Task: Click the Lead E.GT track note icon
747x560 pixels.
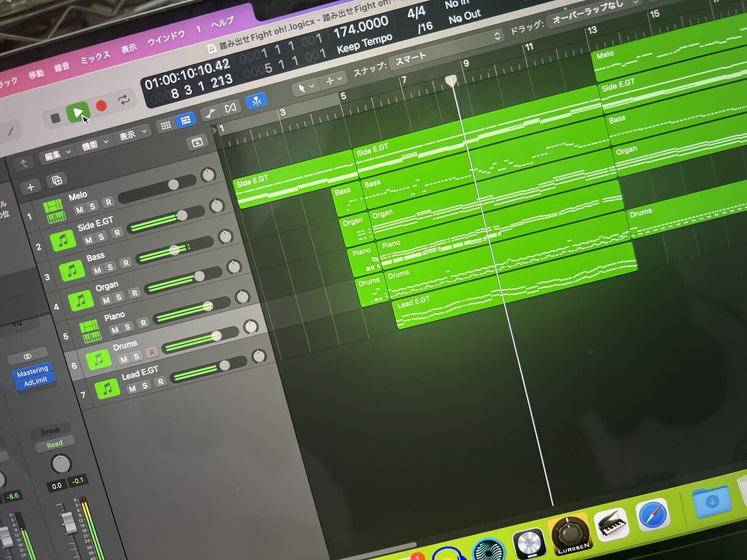Action: pos(108,389)
